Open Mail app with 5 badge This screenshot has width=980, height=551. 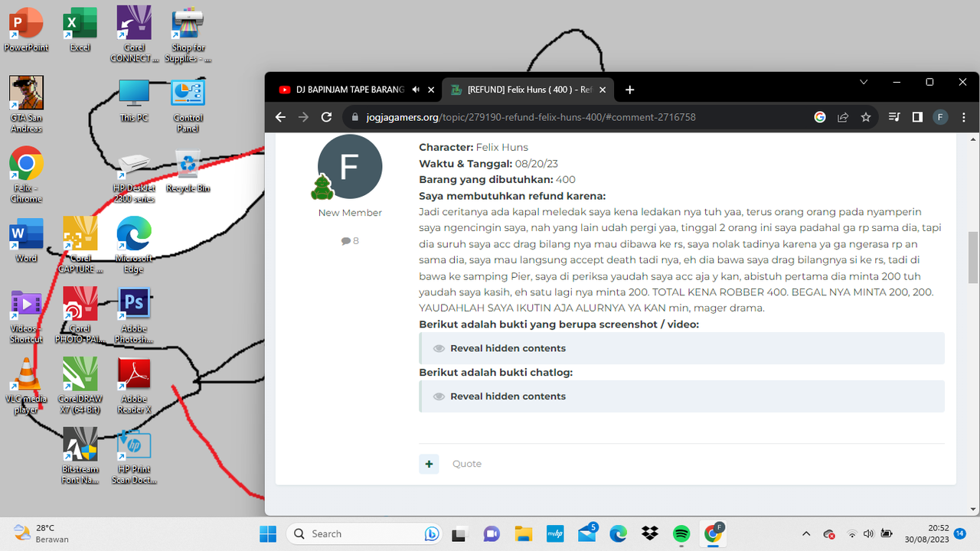pos(586,533)
